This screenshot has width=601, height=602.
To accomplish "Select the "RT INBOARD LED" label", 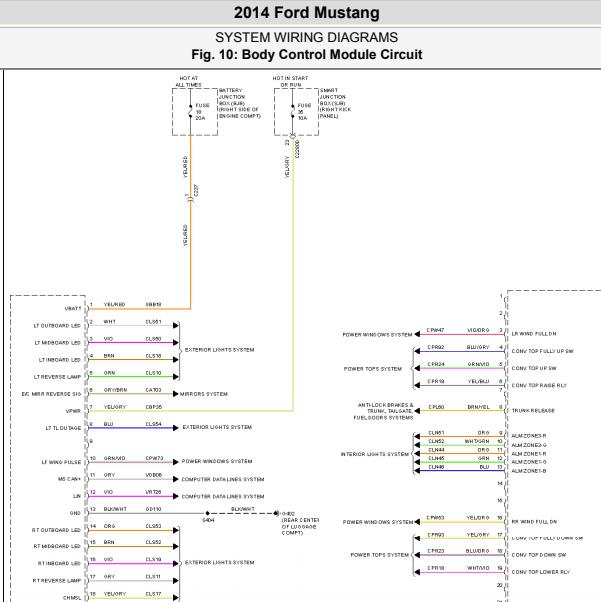I will tap(59, 564).
